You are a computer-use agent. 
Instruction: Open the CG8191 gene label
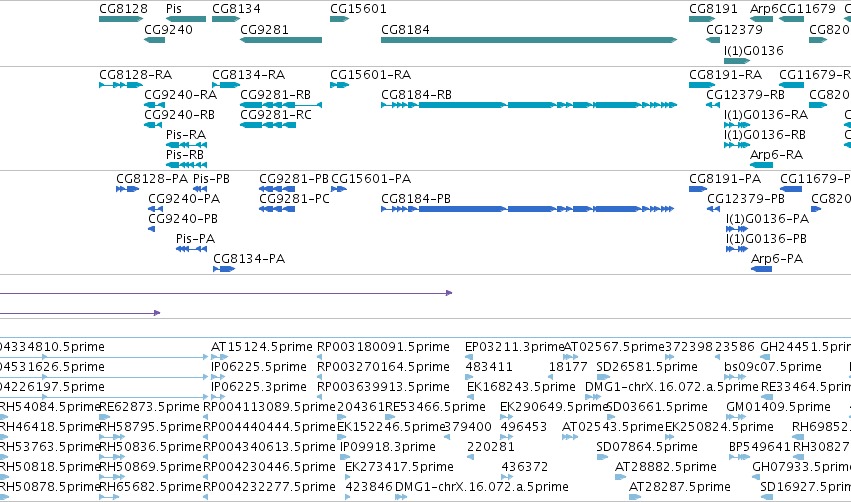(713, 9)
